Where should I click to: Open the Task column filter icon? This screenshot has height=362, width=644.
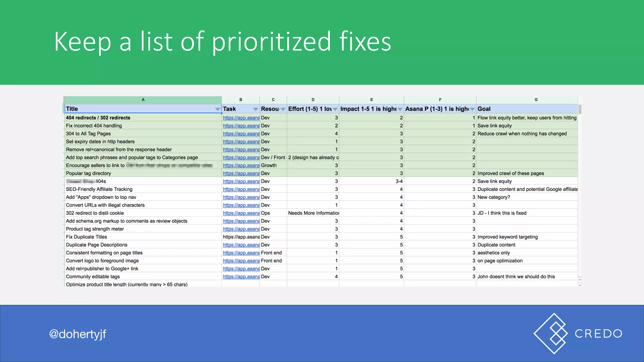click(255, 109)
